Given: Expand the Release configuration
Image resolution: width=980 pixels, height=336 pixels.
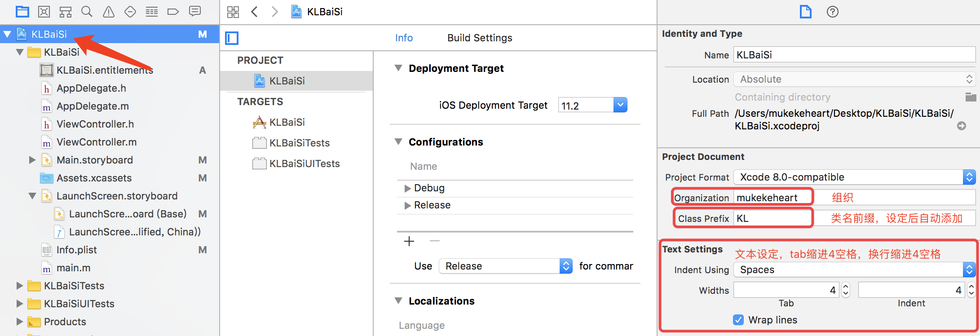Looking at the screenshot, I should click(x=407, y=205).
